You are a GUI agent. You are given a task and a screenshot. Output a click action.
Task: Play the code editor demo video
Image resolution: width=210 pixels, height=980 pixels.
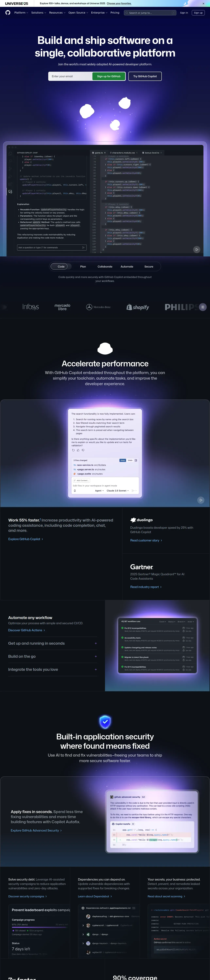197,250
